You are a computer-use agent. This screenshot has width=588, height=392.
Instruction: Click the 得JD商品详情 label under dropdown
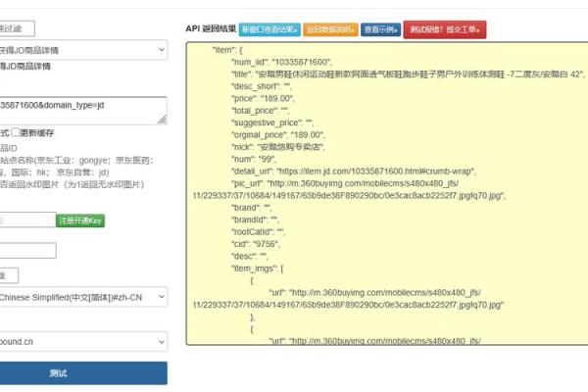(25, 67)
